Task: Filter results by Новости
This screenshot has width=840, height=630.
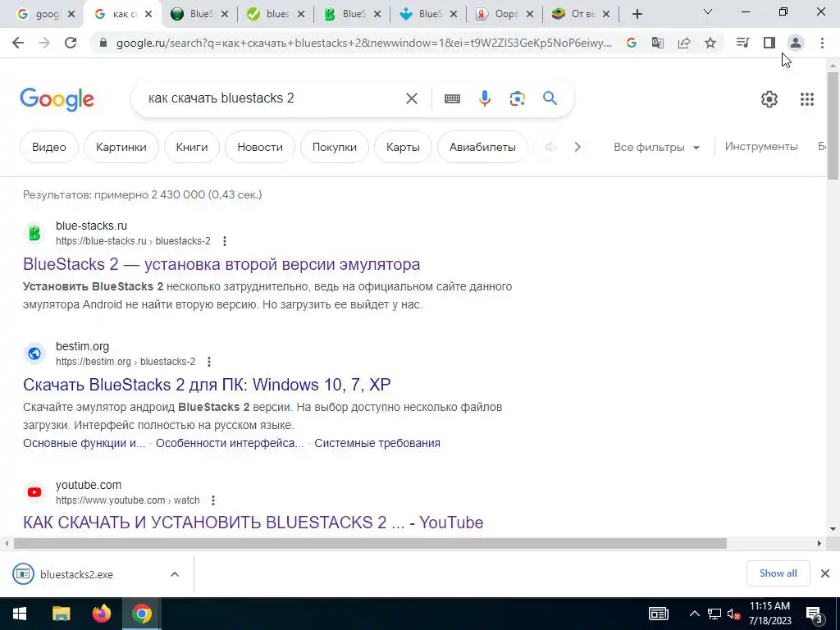Action: click(x=260, y=148)
